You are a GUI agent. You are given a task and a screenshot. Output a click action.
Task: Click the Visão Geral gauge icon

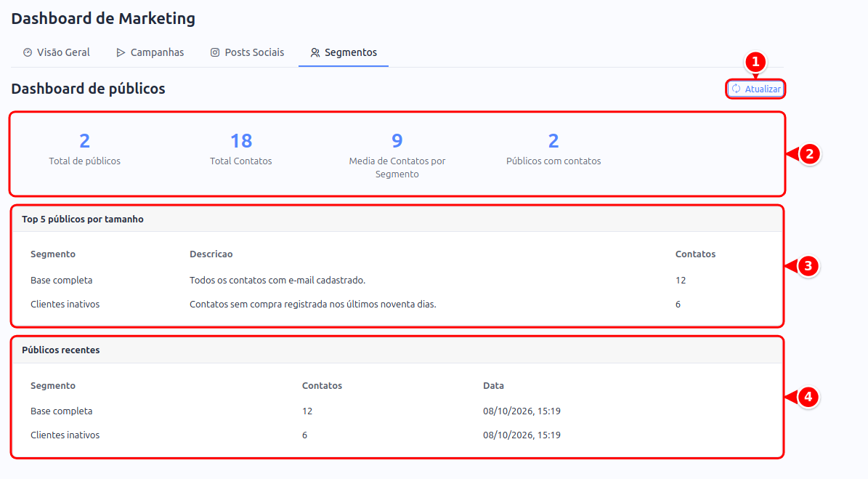pyautogui.click(x=28, y=52)
